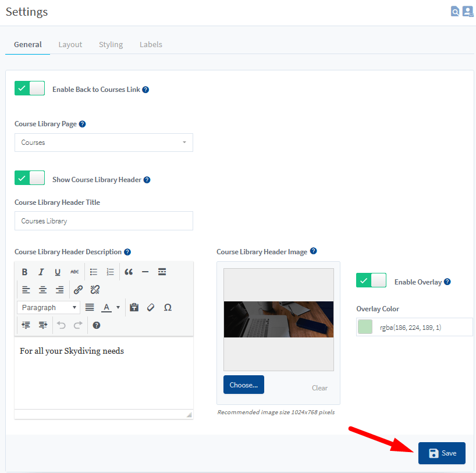Align text left in editor
Screen dimensions: 476x473
point(26,290)
